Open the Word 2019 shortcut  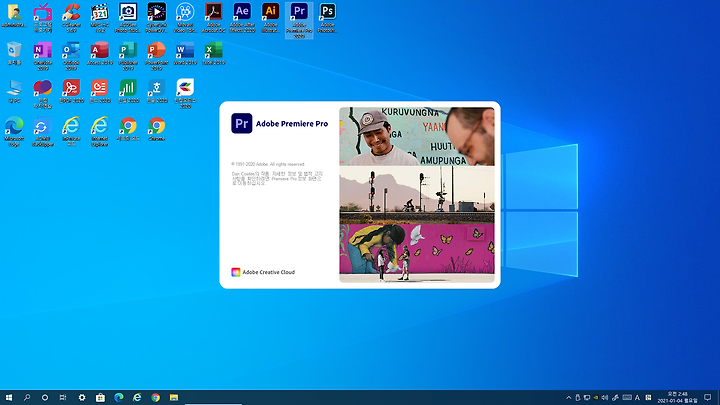pyautogui.click(x=185, y=53)
